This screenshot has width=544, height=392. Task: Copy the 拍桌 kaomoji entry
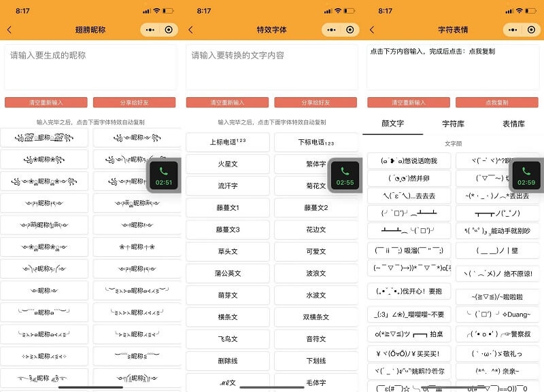[x=409, y=333]
